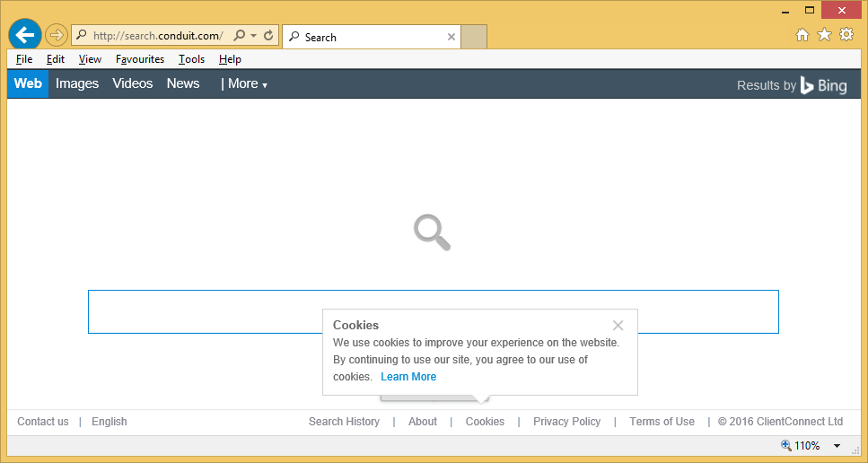The width and height of the screenshot is (868, 463).
Task: Click the address bar search magnifier icon
Action: coord(239,35)
